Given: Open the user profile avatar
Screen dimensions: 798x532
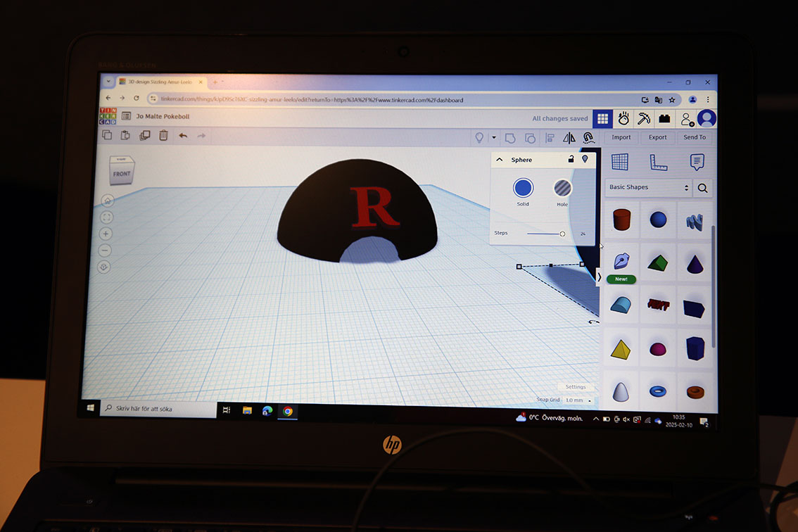Looking at the screenshot, I should tap(707, 119).
